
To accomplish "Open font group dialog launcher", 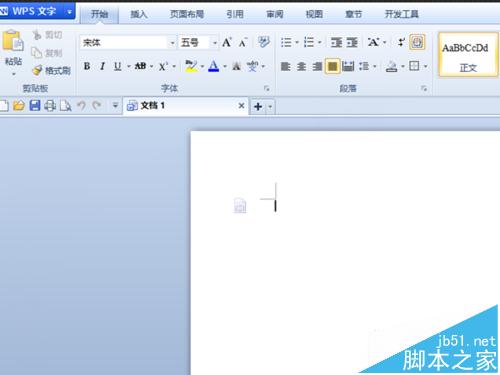I will [267, 88].
